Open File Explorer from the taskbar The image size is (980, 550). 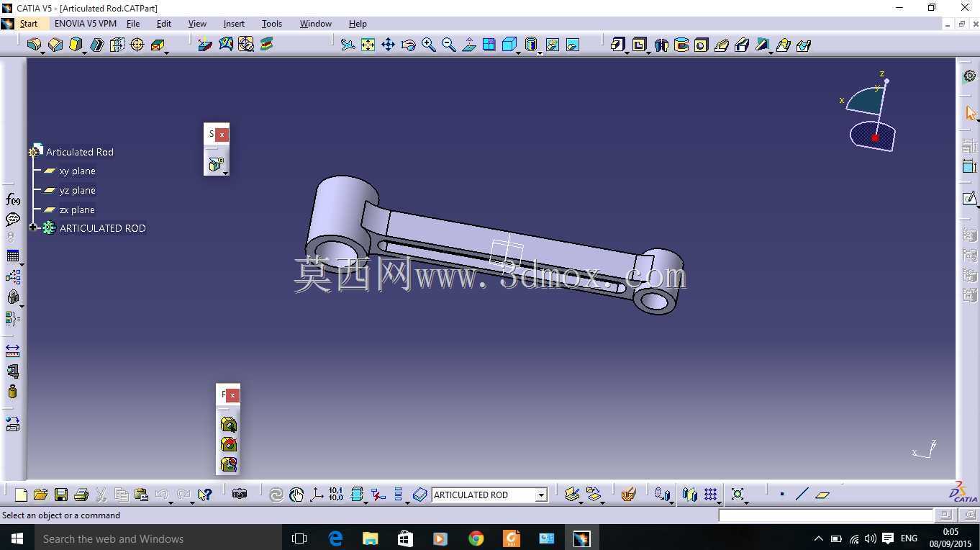pos(370,538)
